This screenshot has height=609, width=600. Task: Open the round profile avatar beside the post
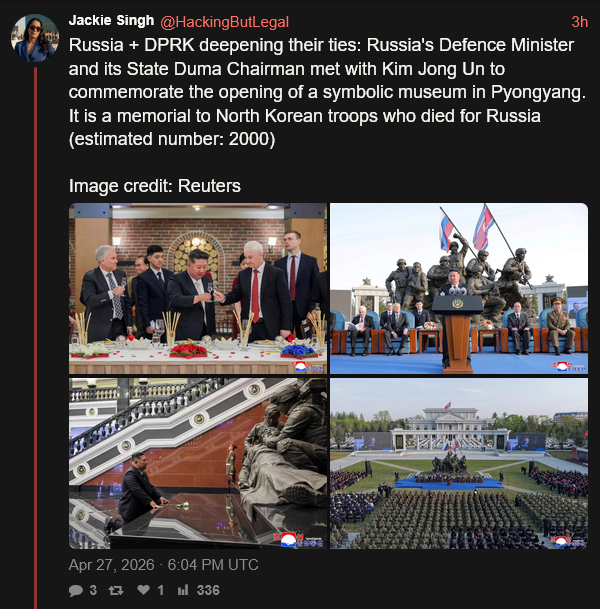click(35, 38)
